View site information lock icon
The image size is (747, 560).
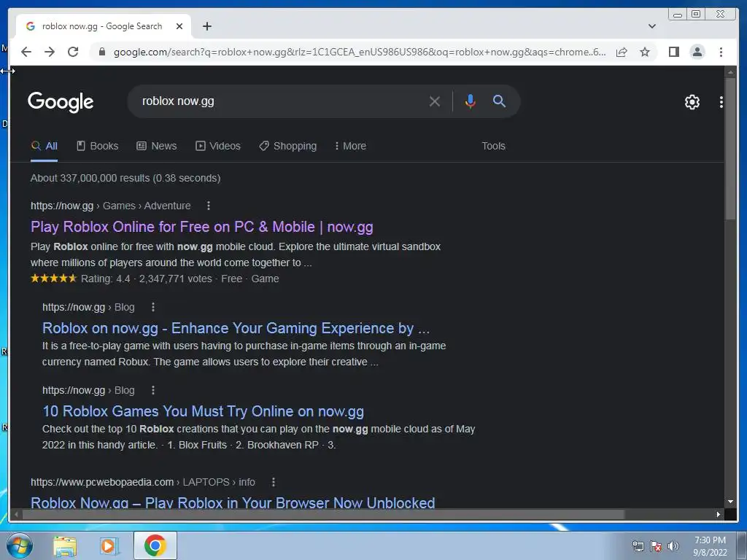(101, 52)
